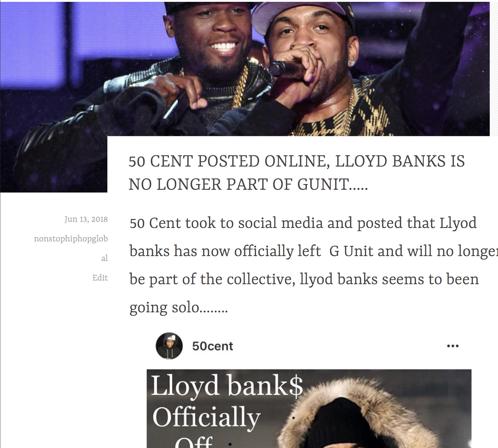Click the 'going solo........' text line
The width and height of the screenshot is (498, 448).
[x=179, y=307]
